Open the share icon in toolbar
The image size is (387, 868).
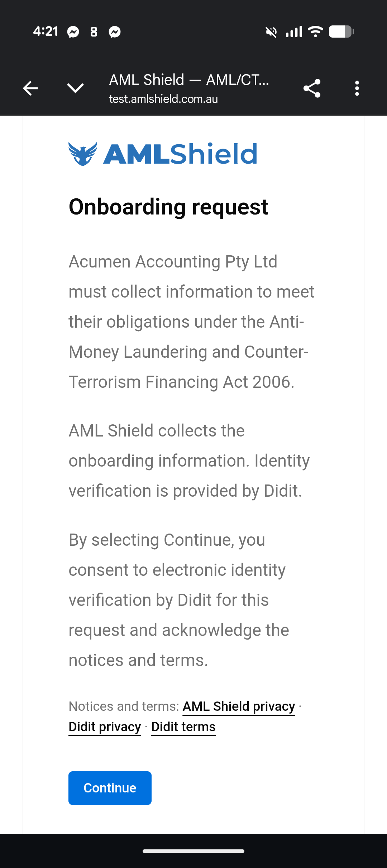pyautogui.click(x=312, y=88)
